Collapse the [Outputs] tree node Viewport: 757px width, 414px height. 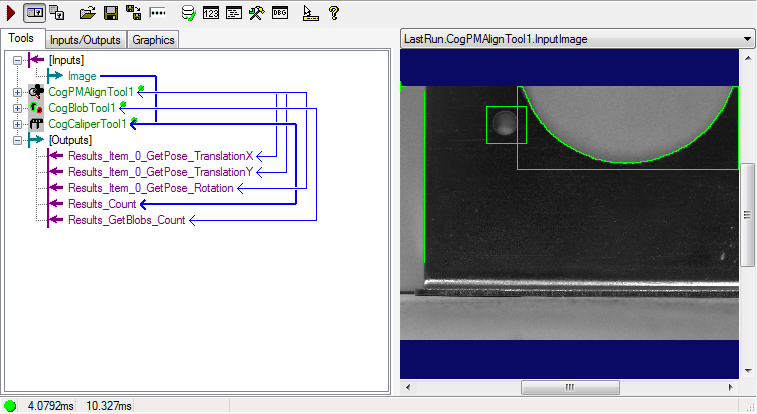[x=17, y=140]
